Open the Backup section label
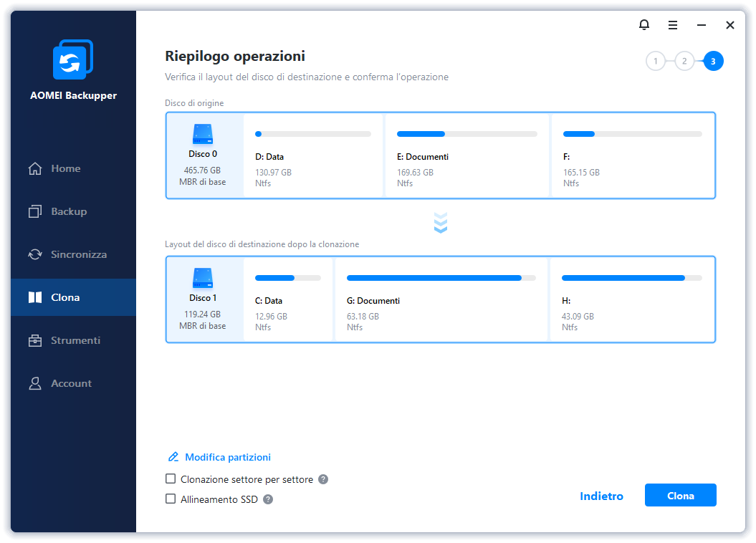Screen dimensions: 756x543 pyautogui.click(x=69, y=211)
